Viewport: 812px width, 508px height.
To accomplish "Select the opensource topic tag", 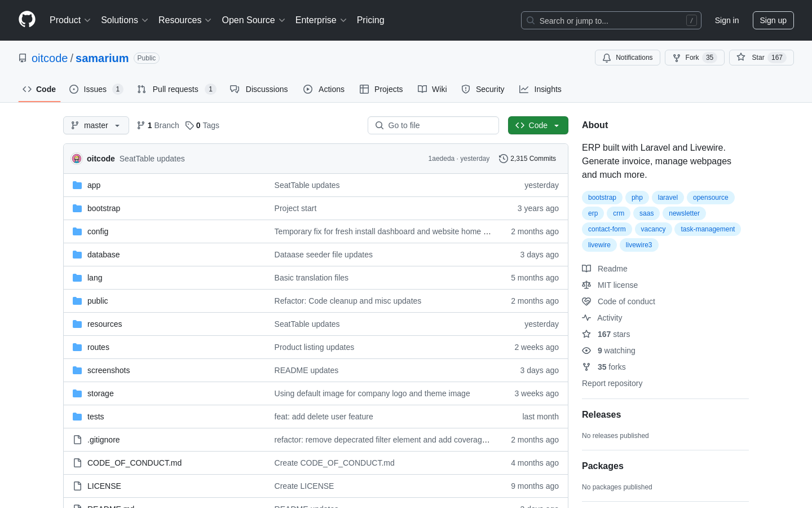I will point(710,198).
